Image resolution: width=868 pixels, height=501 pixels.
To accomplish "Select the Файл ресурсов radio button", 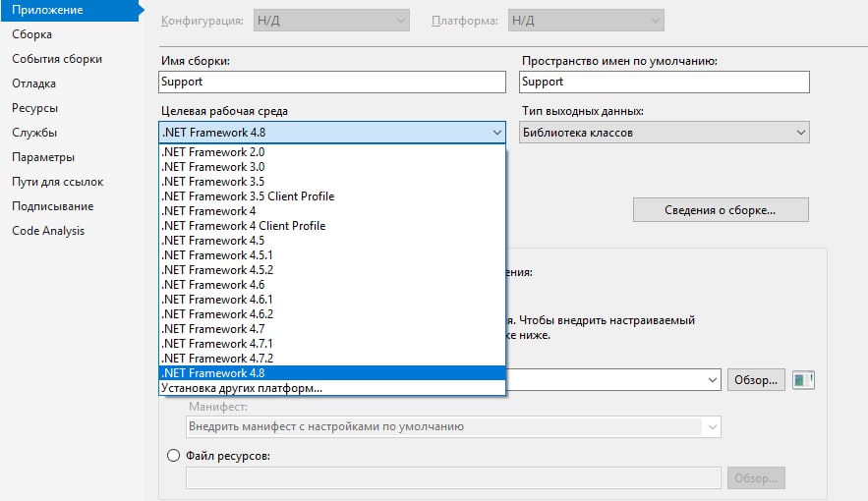I will [173, 456].
